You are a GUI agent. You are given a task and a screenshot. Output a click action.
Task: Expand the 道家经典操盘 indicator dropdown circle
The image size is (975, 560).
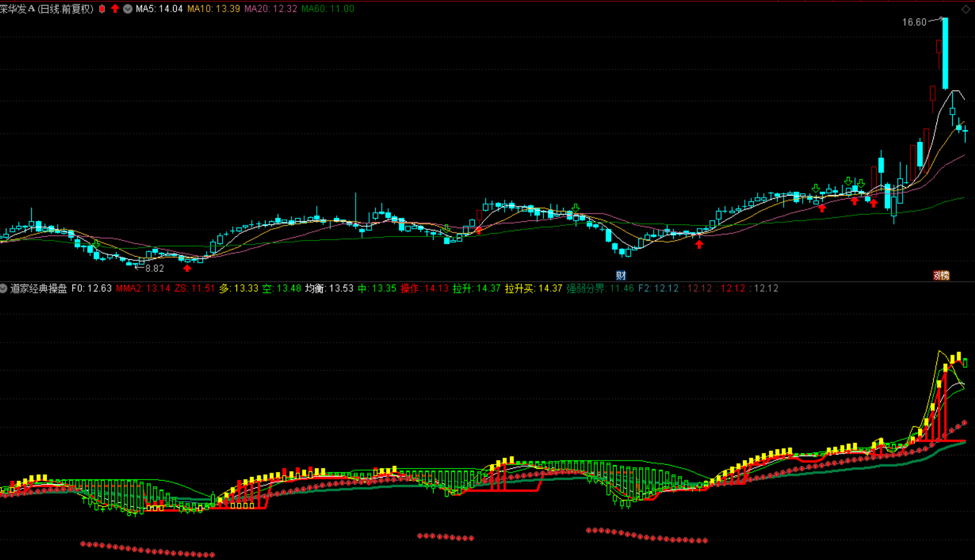pos(3,288)
